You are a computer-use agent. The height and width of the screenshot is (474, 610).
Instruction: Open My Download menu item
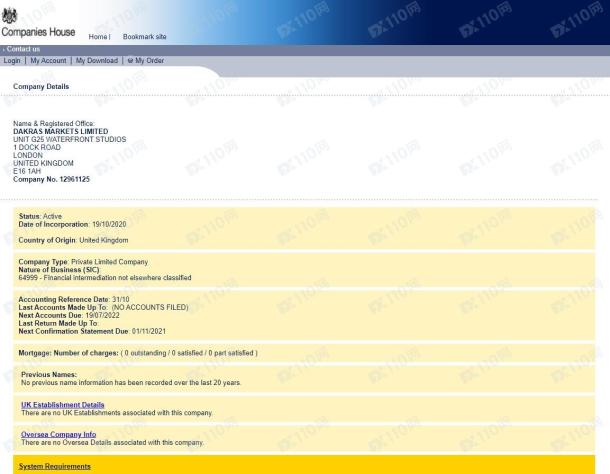pyautogui.click(x=97, y=61)
